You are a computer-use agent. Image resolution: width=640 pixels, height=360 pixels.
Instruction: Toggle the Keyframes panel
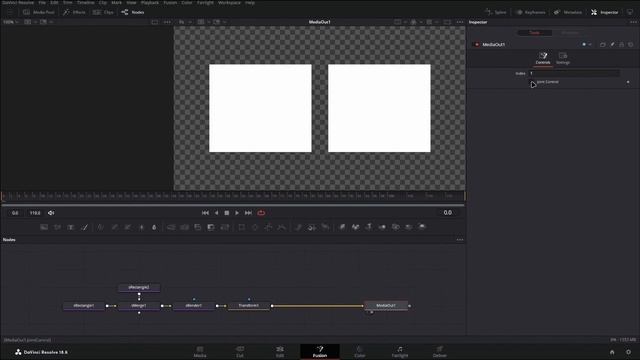(530, 12)
